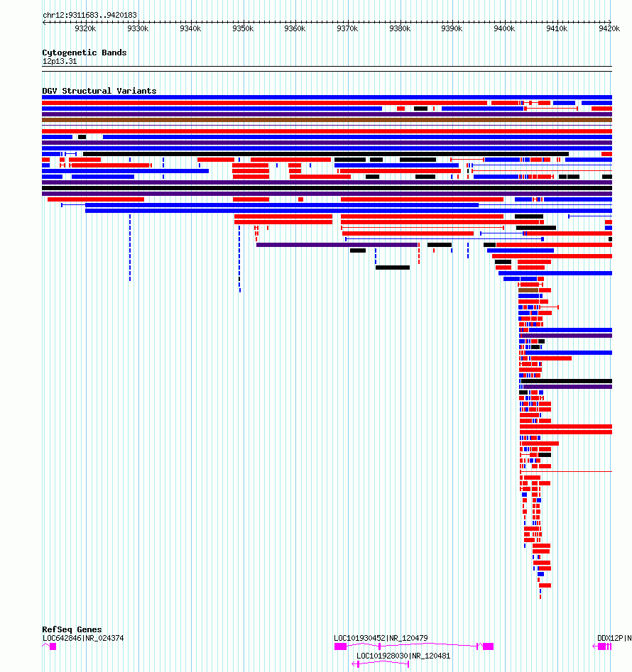Click the 9360k ruler label

tap(295, 28)
